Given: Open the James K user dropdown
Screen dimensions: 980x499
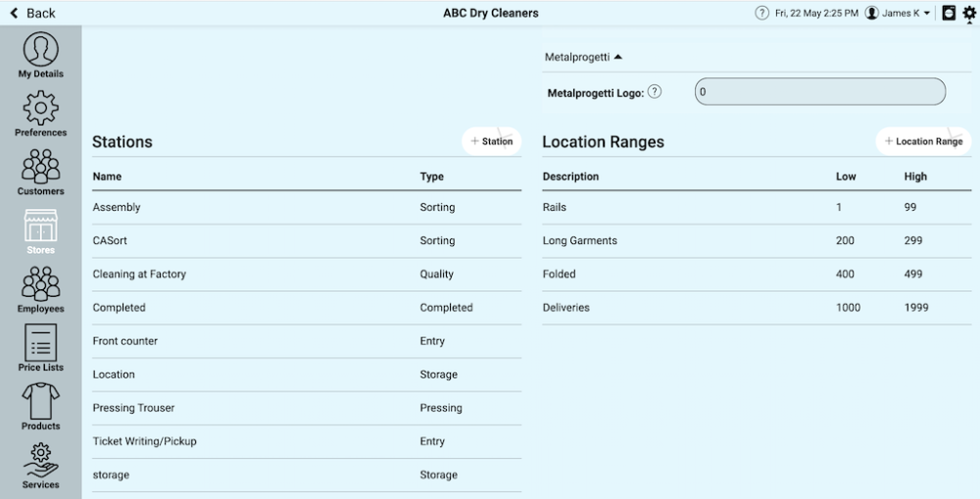Looking at the screenshot, I should point(898,13).
